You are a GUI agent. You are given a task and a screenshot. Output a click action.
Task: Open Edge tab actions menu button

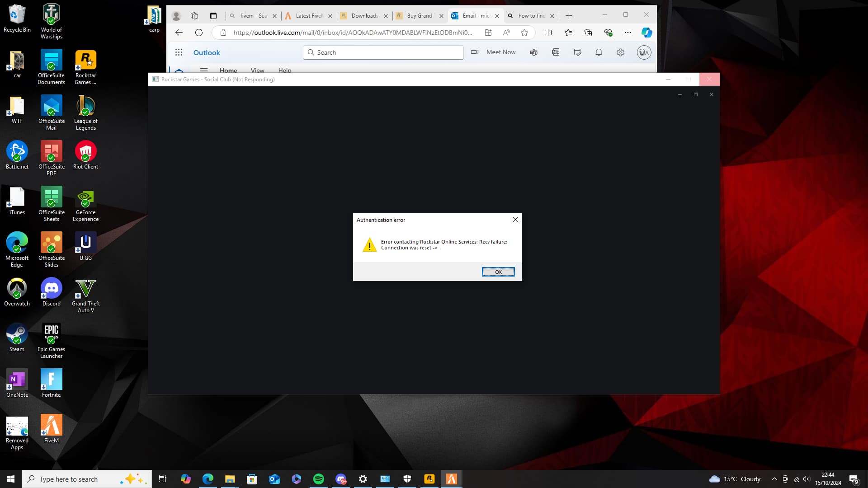point(213,16)
